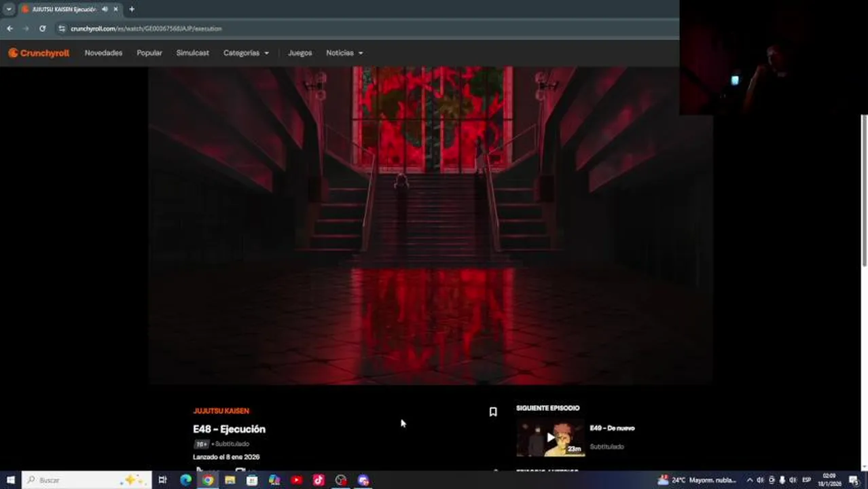Click the Crunchyroll logo

pyautogui.click(x=39, y=53)
